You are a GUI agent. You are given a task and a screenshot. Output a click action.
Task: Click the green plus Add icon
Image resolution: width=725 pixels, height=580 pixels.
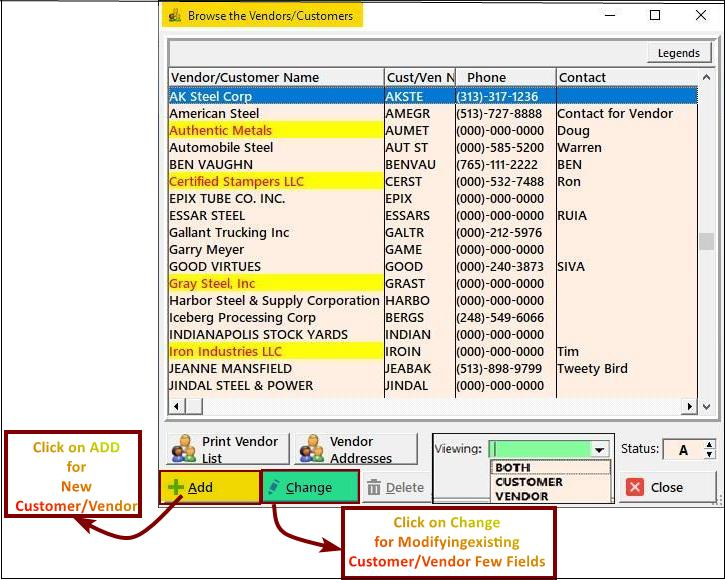176,487
